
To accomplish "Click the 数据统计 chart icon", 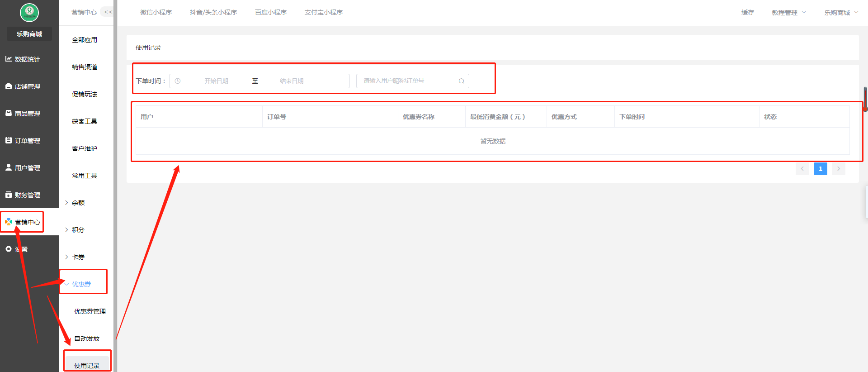I will [9, 59].
